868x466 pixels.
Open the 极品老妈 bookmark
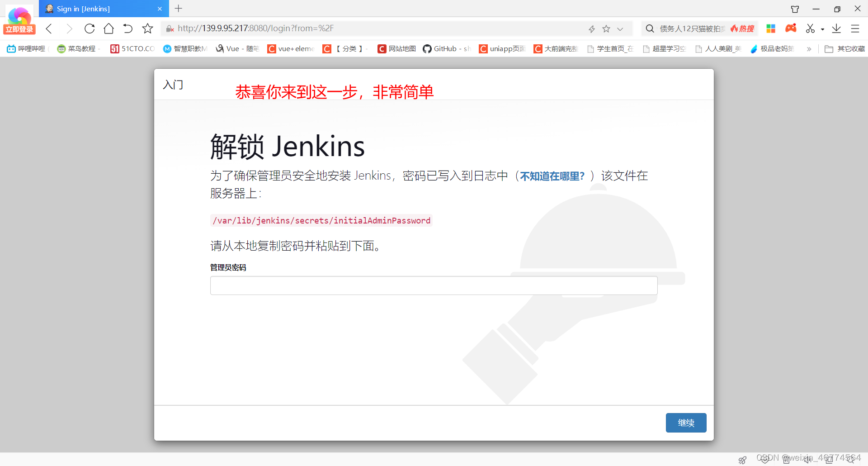(x=772, y=48)
